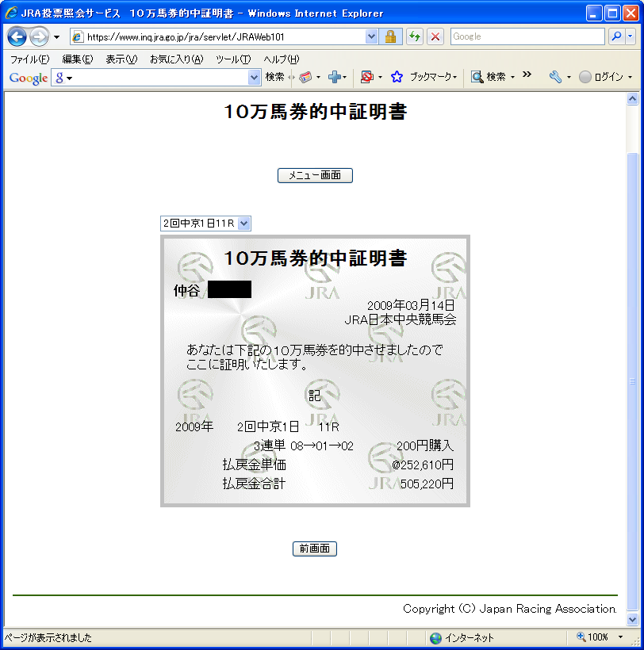
Task: Click the ページが表示されました status text
Action: (x=48, y=637)
